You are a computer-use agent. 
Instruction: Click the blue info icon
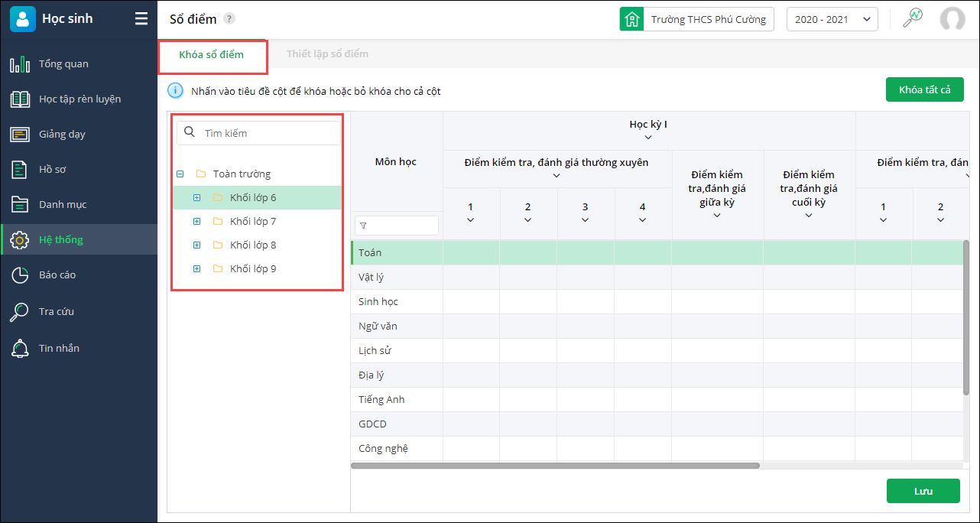176,91
